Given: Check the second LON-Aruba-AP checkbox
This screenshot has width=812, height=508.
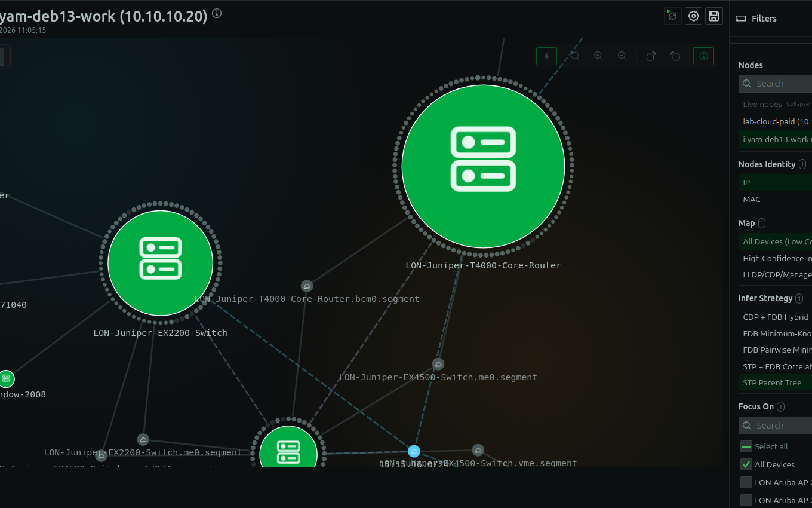Looking at the screenshot, I should [746, 500].
